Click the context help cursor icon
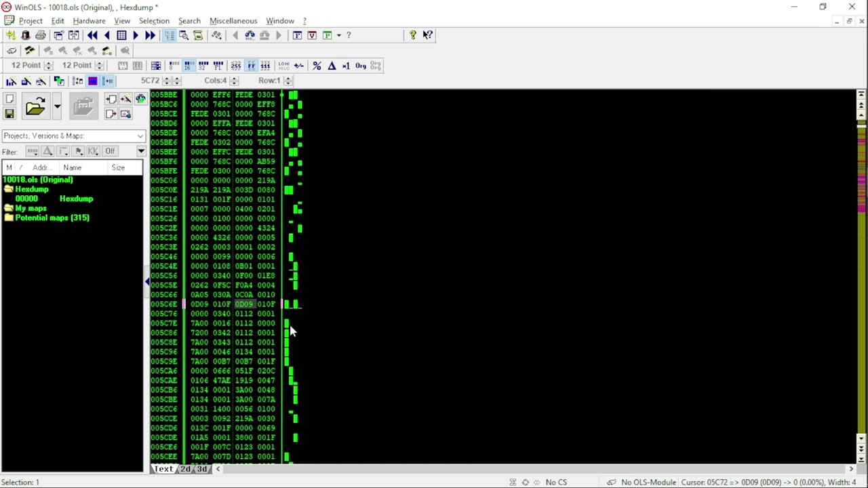This screenshot has height=488, width=868. (427, 35)
